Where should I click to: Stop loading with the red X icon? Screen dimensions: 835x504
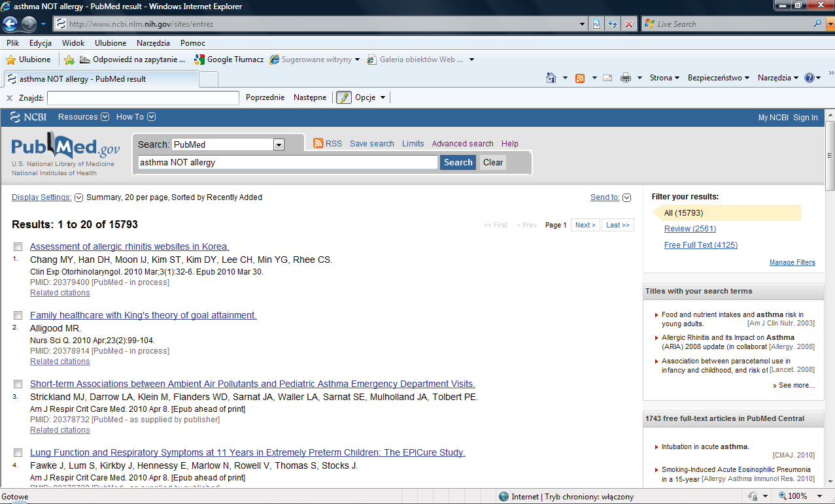(x=629, y=24)
